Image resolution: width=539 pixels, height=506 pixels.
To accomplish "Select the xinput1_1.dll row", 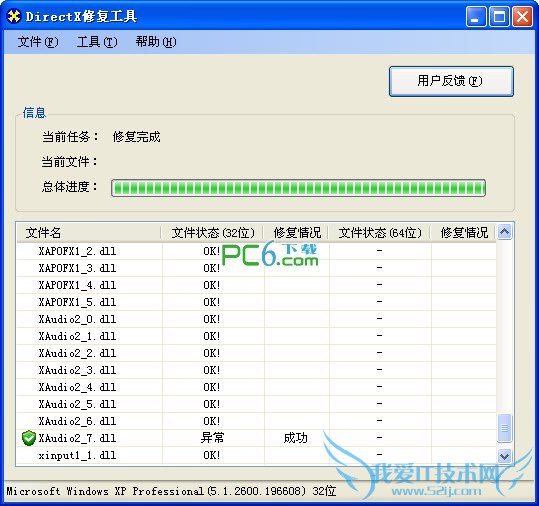I will pos(256,455).
